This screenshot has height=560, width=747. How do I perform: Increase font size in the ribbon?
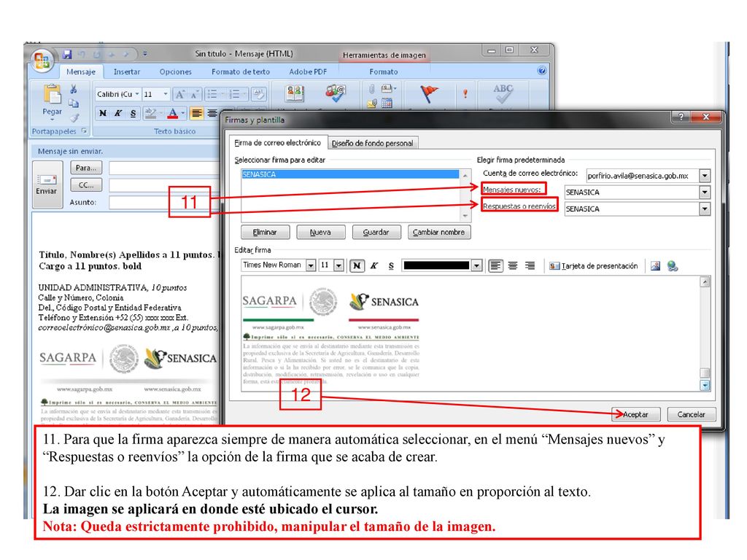pos(179,94)
